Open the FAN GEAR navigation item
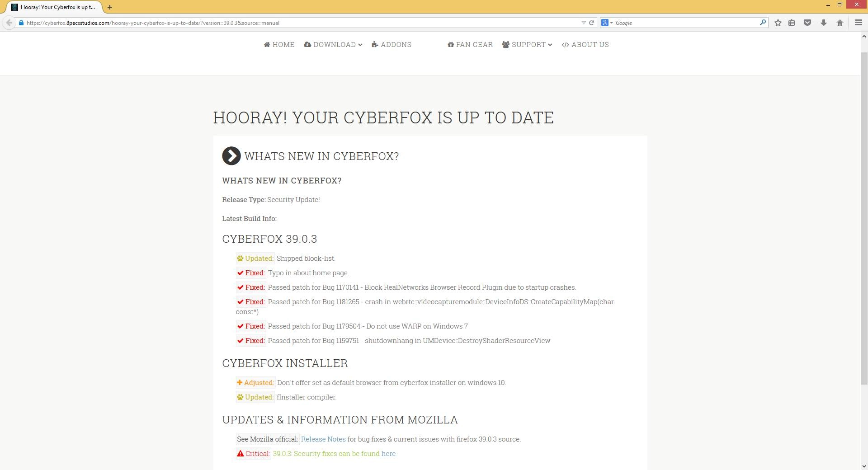 tap(470, 45)
